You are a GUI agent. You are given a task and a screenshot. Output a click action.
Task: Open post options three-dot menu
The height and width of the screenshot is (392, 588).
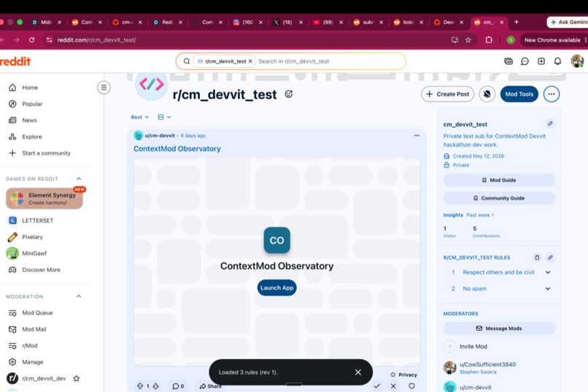417,136
